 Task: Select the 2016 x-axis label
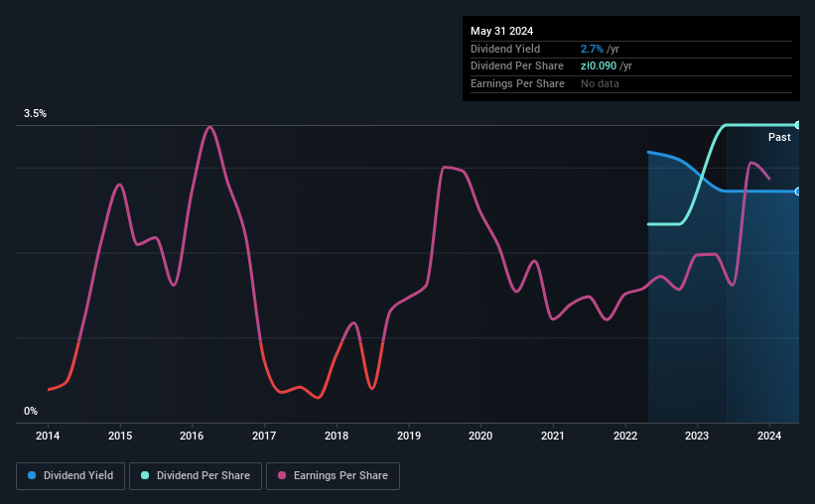tap(192, 436)
